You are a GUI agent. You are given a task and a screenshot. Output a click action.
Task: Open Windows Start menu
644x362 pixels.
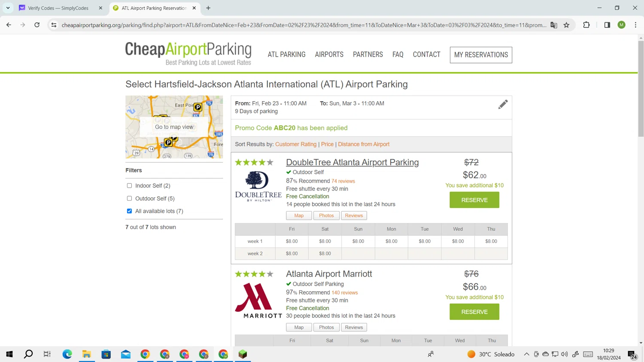9,354
